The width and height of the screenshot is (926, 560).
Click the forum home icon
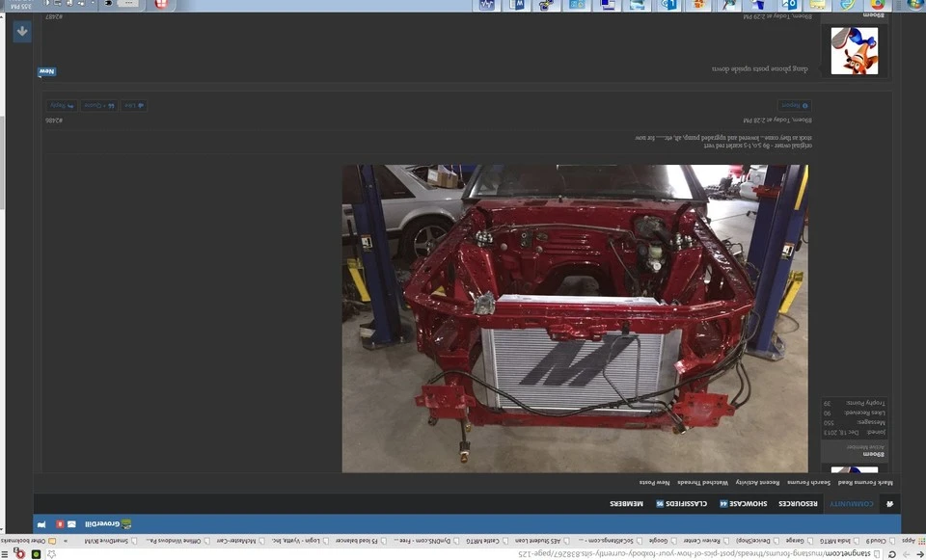pos(889,504)
